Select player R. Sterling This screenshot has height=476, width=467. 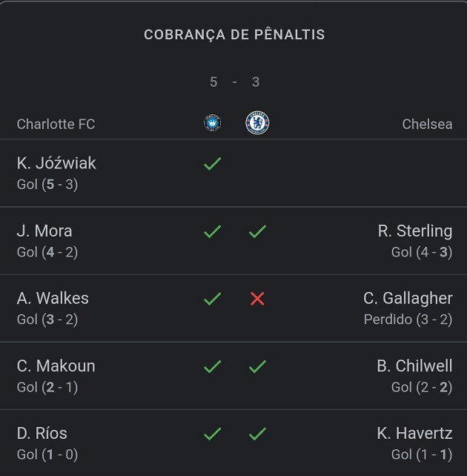(x=414, y=231)
